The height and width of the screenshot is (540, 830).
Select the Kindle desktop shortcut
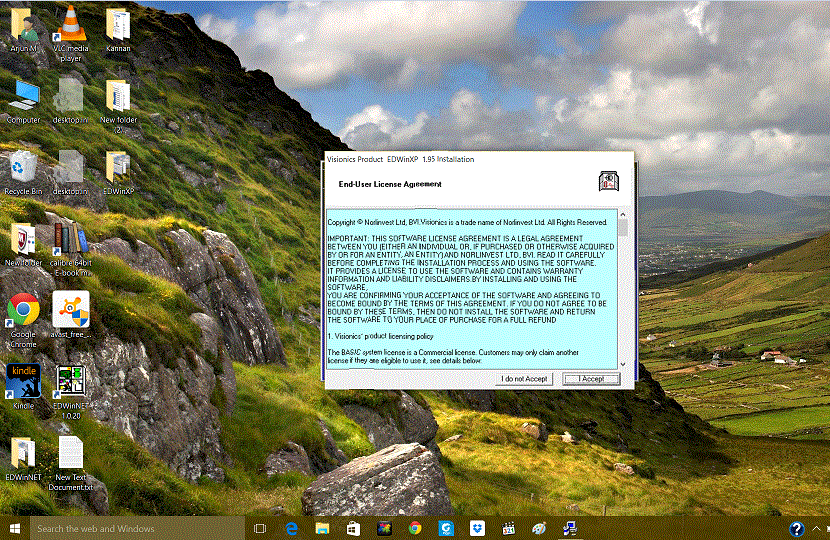(x=23, y=387)
